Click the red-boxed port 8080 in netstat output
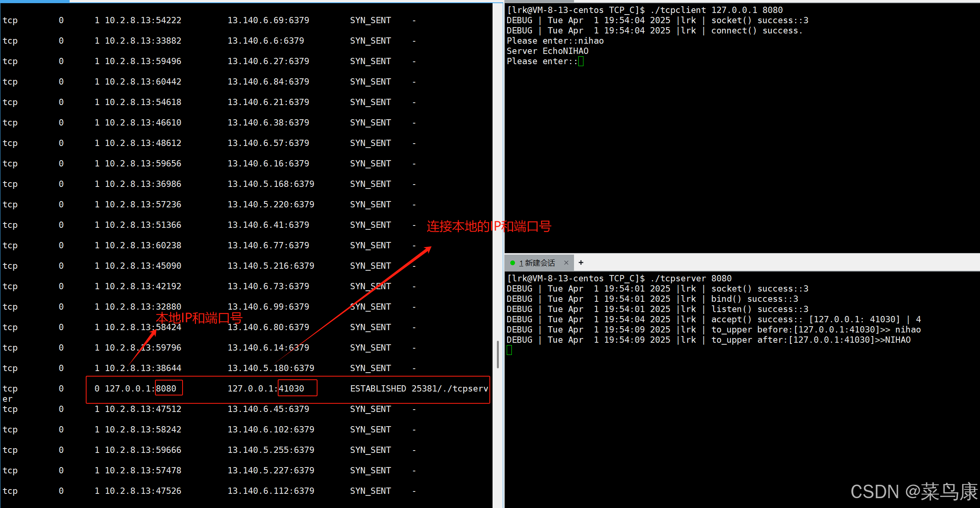This screenshot has width=980, height=508. click(x=166, y=388)
